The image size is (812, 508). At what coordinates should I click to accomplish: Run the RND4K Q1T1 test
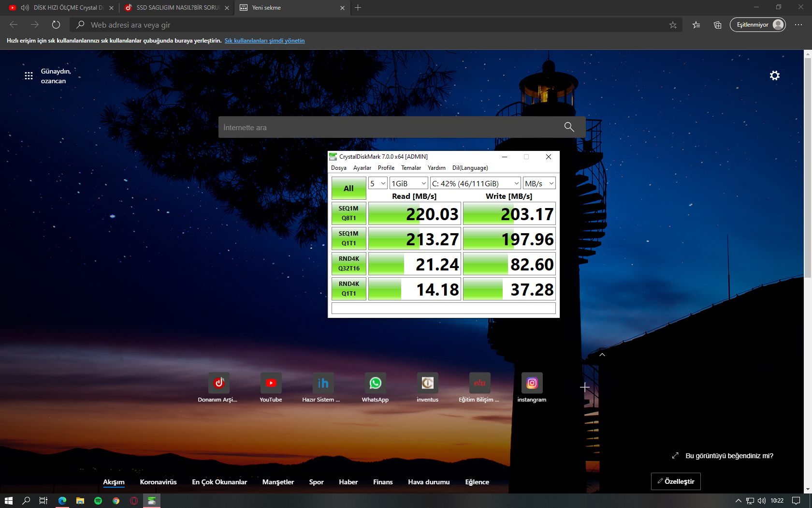point(348,289)
